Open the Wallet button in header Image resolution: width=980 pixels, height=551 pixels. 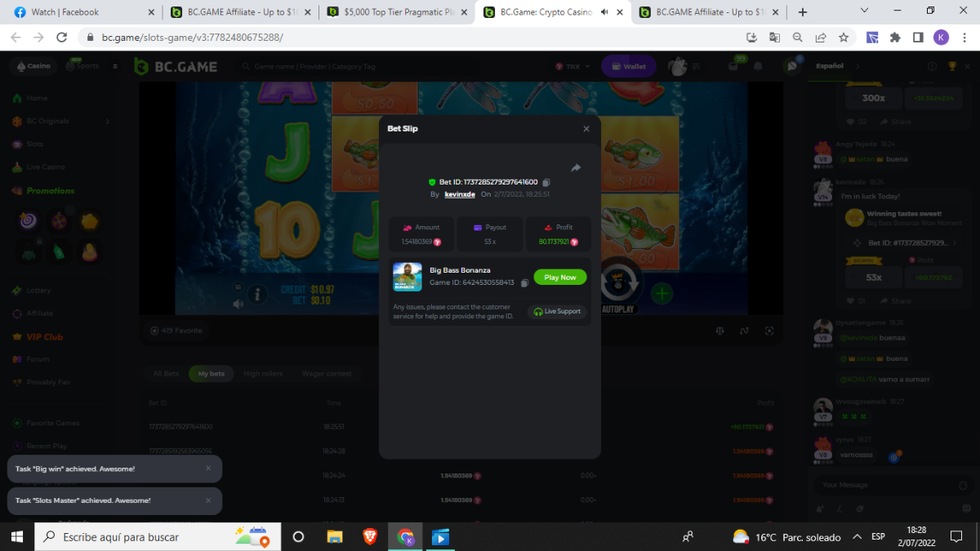(x=628, y=67)
